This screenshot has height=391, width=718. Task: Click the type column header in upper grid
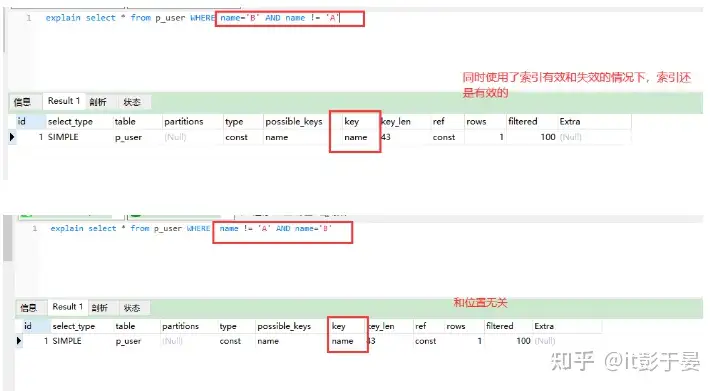click(x=243, y=121)
